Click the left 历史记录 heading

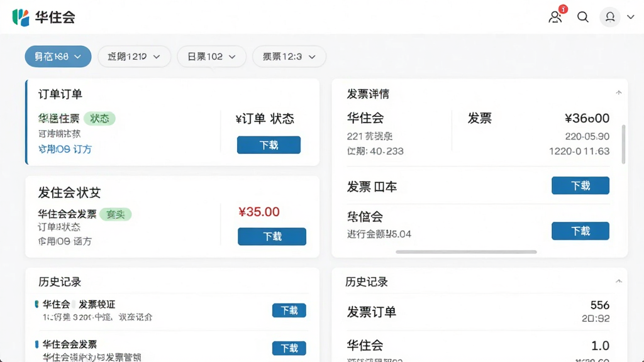pos(60,282)
